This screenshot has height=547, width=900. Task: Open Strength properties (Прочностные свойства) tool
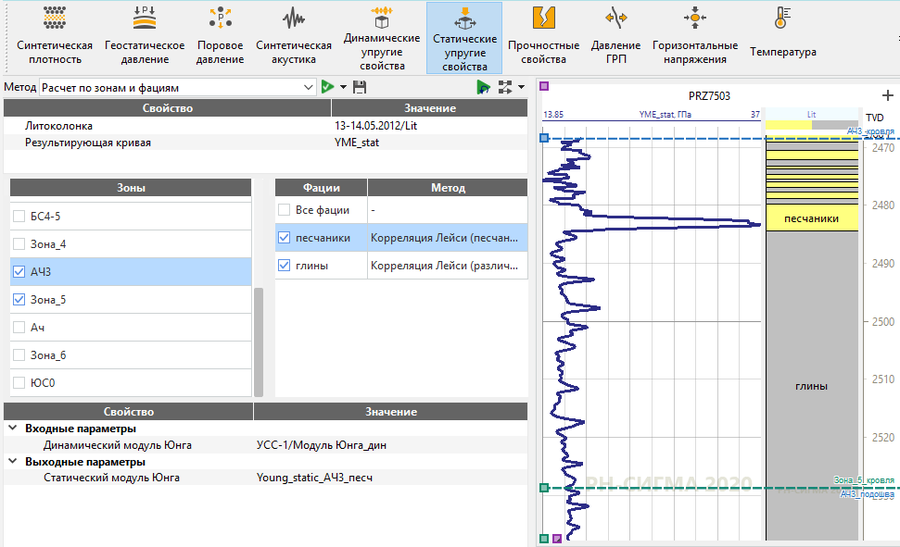[x=543, y=36]
